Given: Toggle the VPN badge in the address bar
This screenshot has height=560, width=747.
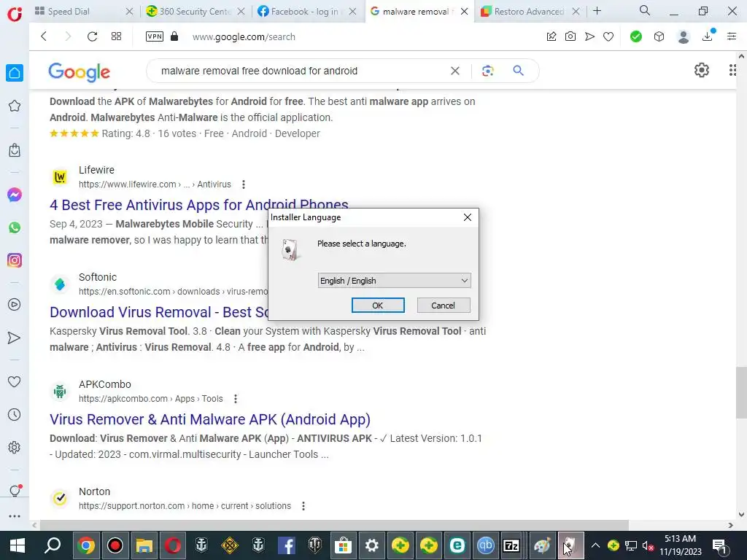Looking at the screenshot, I should coord(155,36).
